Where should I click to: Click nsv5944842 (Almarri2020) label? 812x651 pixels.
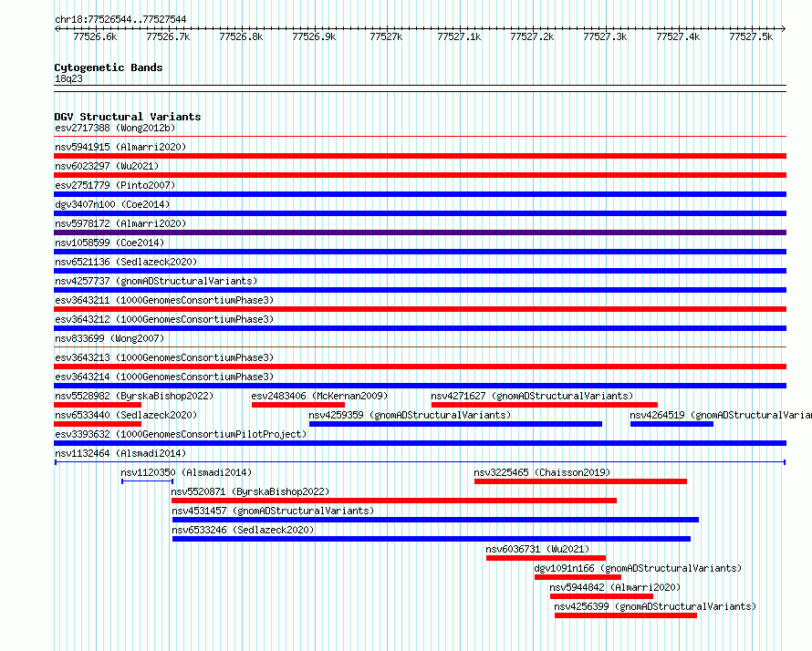[615, 587]
